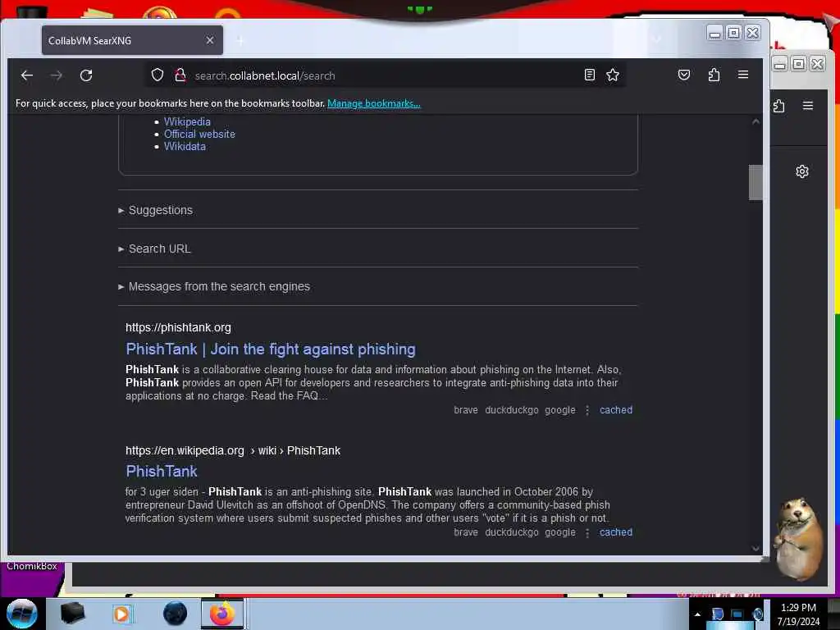Expand Messages from the search engines
Viewport: 840px width, 630px height.
pos(214,286)
